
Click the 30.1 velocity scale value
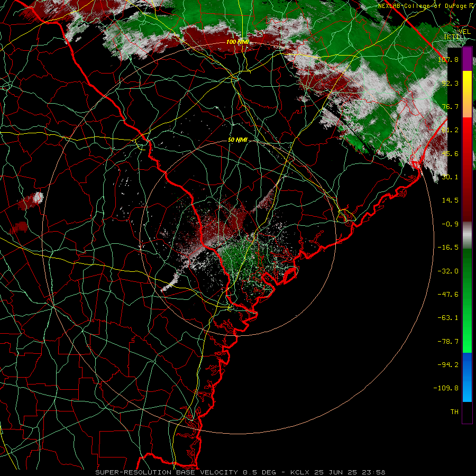click(450, 177)
